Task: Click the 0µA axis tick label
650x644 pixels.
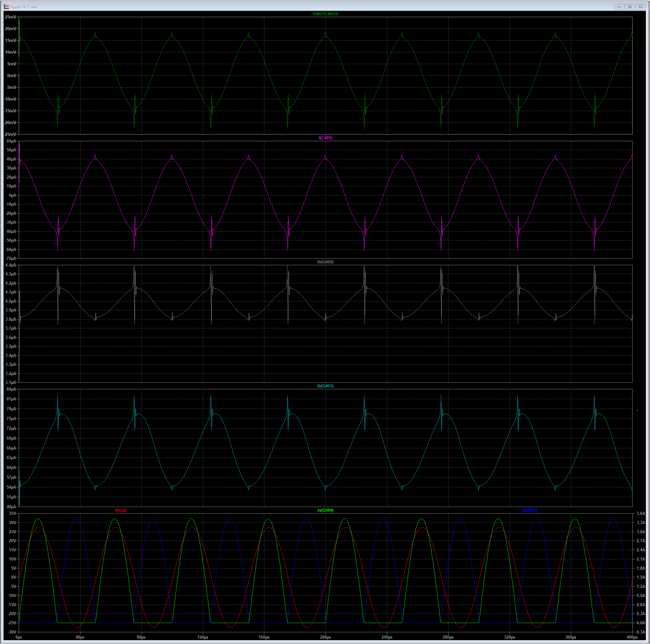Action: tap(12, 195)
